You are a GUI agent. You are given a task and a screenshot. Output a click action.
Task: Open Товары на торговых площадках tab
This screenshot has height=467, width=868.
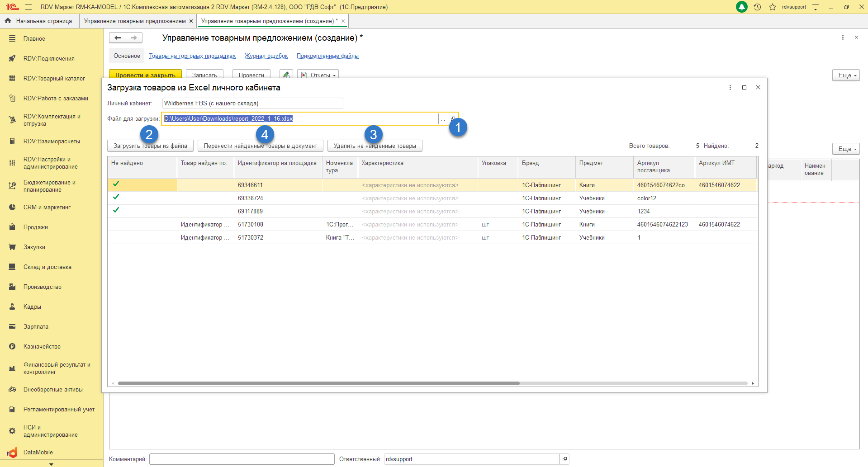point(192,56)
